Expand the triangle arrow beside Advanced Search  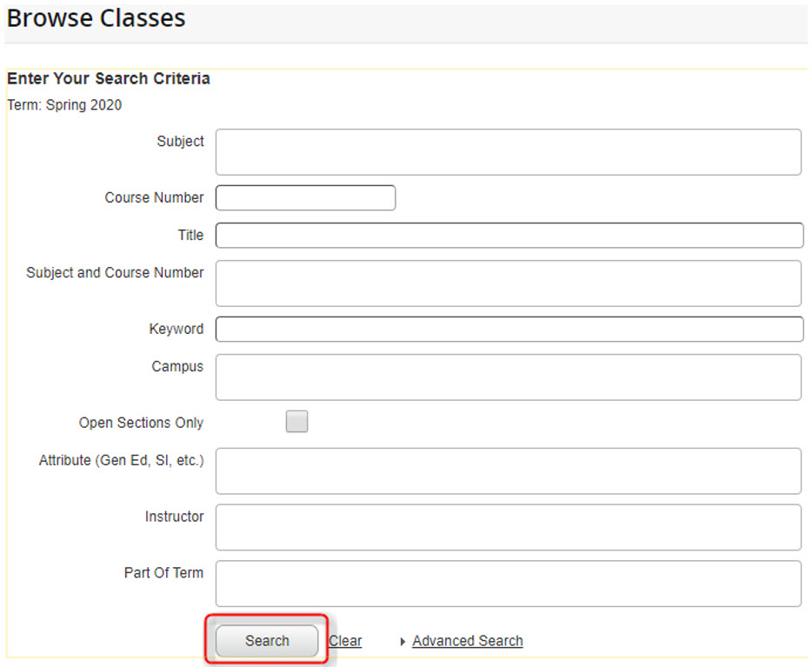(x=403, y=642)
